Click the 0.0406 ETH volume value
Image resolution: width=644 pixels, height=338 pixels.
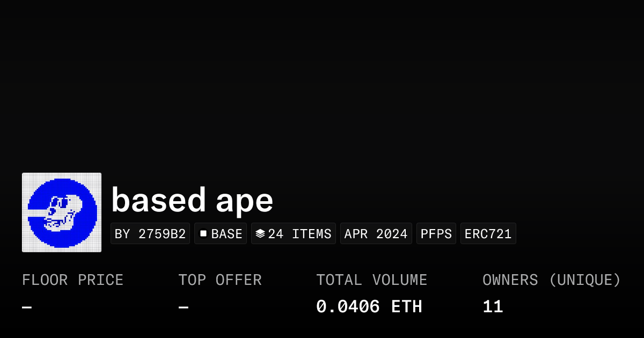369,307
